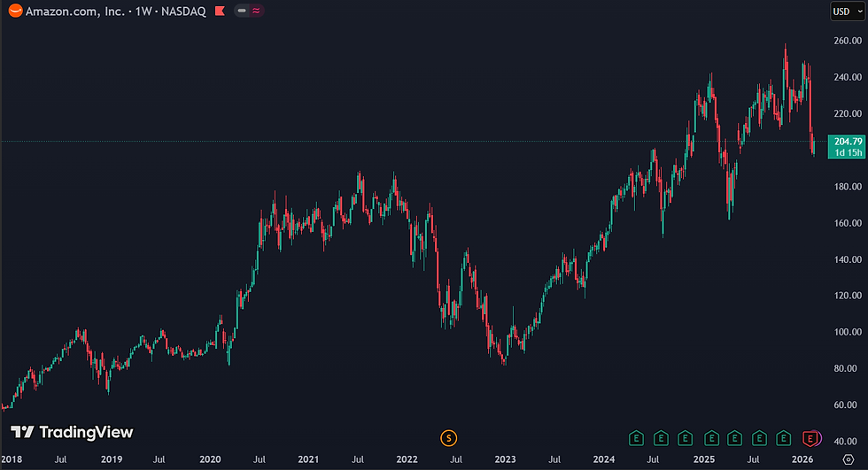Click the 204.79 current price label
The image size is (868, 470).
pyautogui.click(x=849, y=142)
